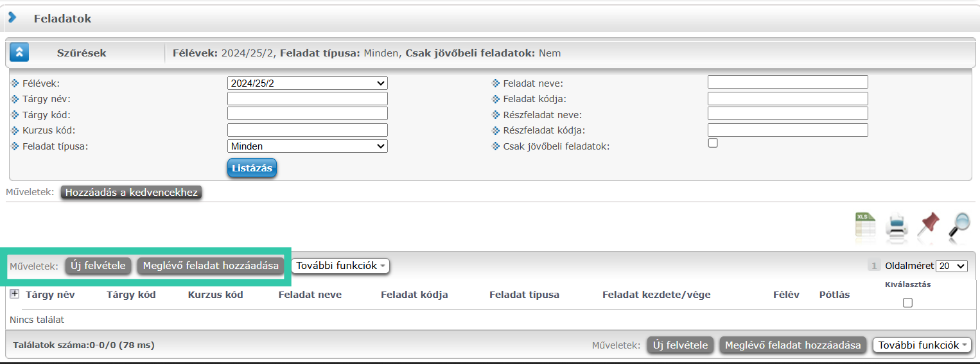The width and height of the screenshot is (980, 364).
Task: Click the Tárgy név input field
Action: [x=308, y=99]
